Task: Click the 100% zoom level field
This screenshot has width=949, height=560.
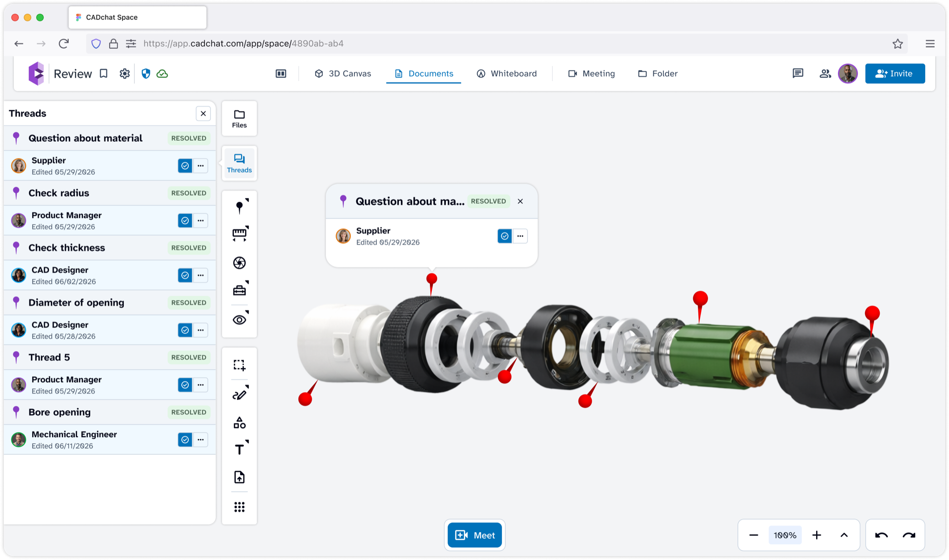Action: click(785, 535)
